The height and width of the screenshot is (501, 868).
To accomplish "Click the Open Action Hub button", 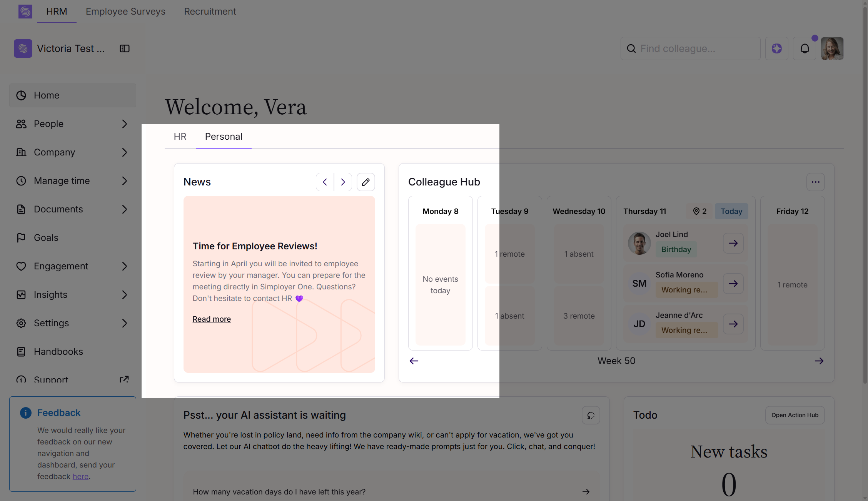I will tap(795, 415).
